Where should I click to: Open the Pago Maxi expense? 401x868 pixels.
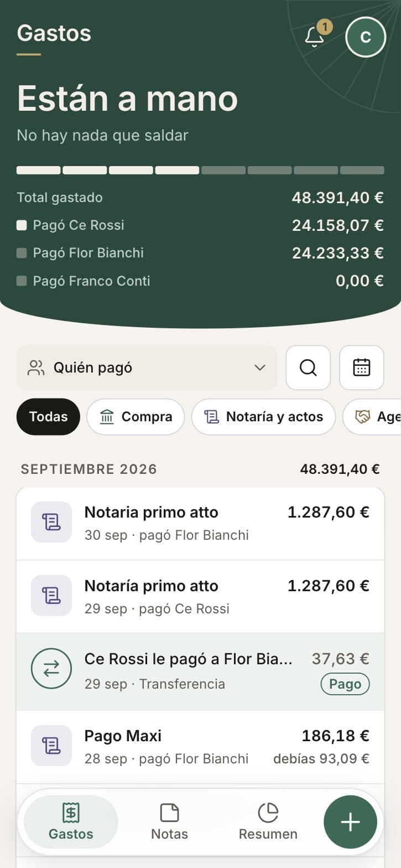pyautogui.click(x=200, y=747)
